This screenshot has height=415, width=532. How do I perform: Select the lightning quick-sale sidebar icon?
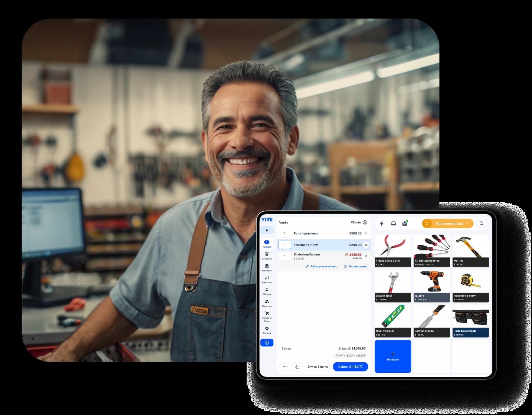click(267, 230)
